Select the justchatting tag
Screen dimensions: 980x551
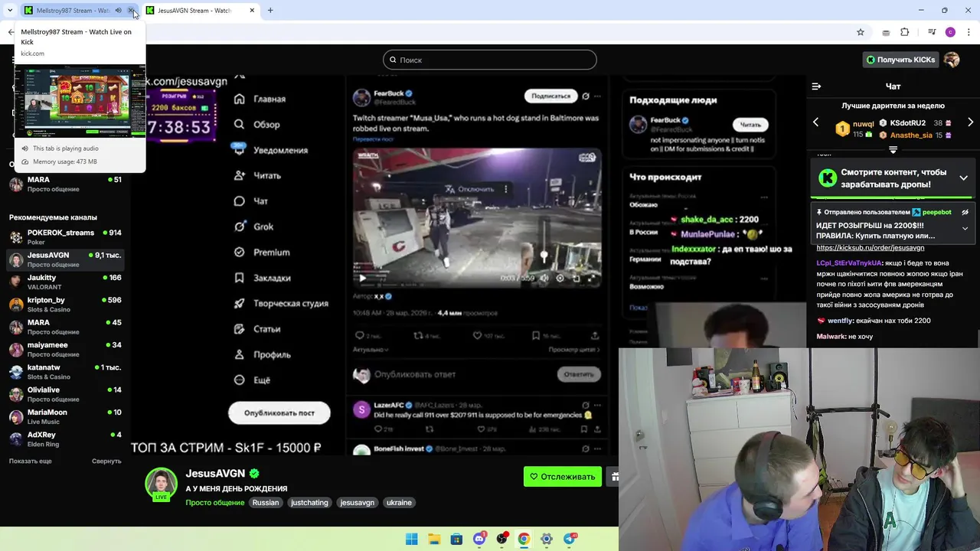(x=309, y=503)
